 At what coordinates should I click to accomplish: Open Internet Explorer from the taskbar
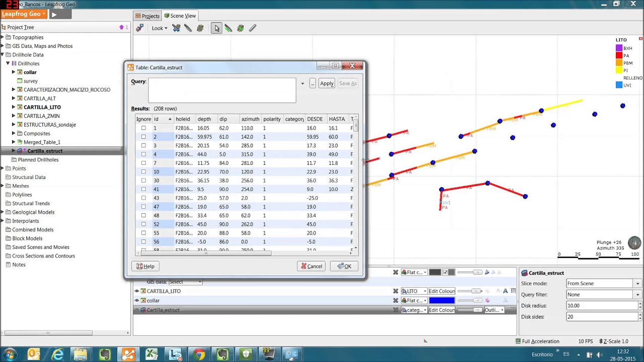pyautogui.click(x=58, y=354)
